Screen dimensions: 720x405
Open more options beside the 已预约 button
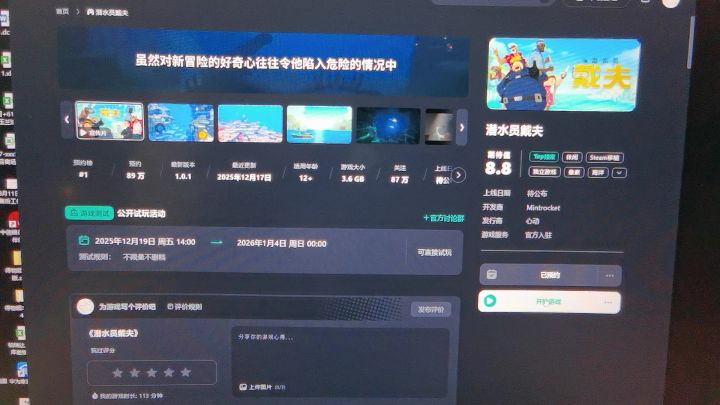[609, 276]
